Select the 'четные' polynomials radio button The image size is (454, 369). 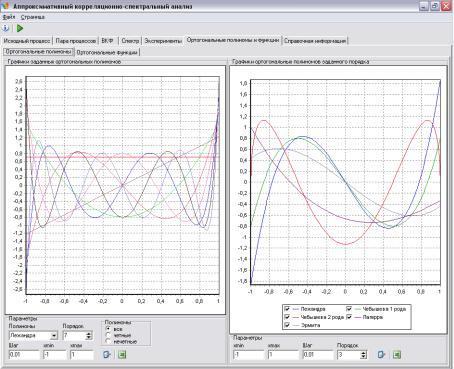click(108, 335)
